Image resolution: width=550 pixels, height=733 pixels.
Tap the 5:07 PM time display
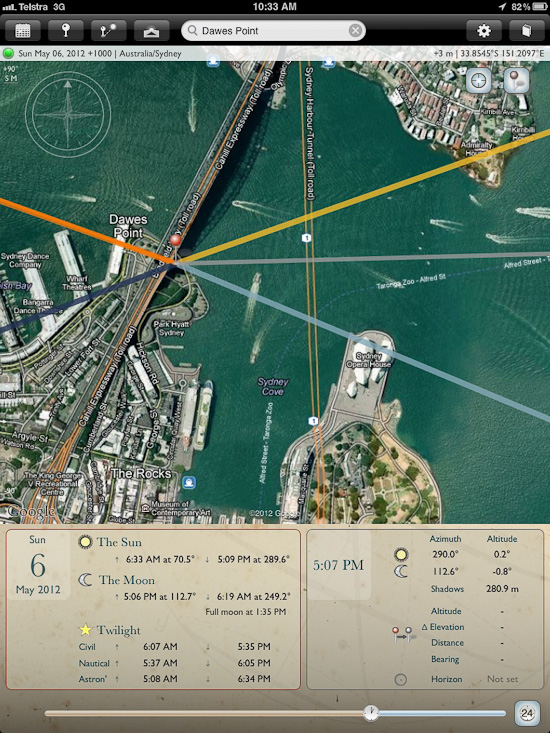click(338, 565)
